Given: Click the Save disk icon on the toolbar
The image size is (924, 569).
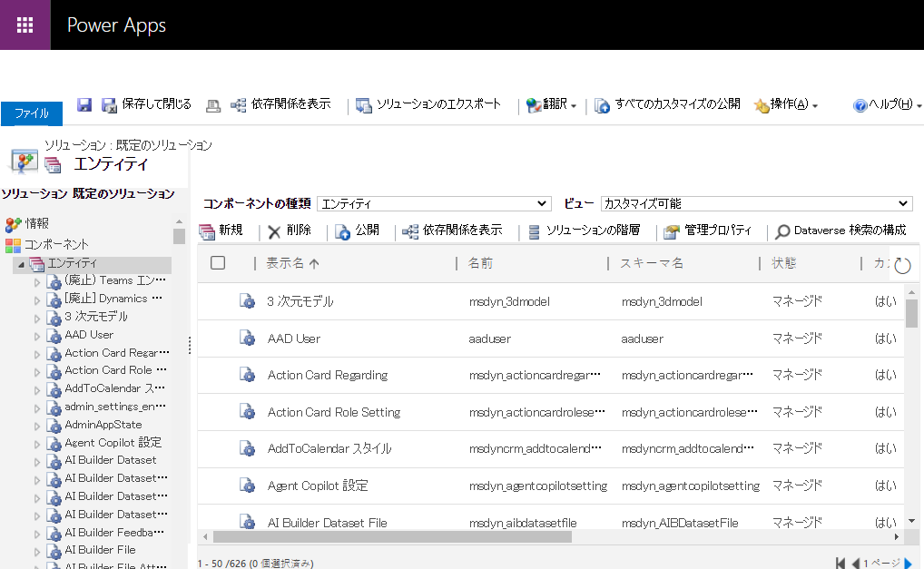Looking at the screenshot, I should tap(84, 104).
